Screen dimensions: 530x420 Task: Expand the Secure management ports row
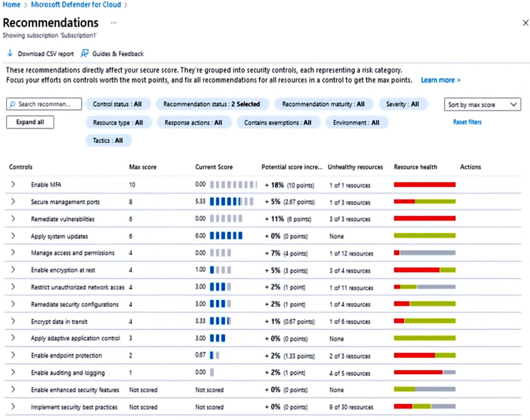tap(13, 201)
